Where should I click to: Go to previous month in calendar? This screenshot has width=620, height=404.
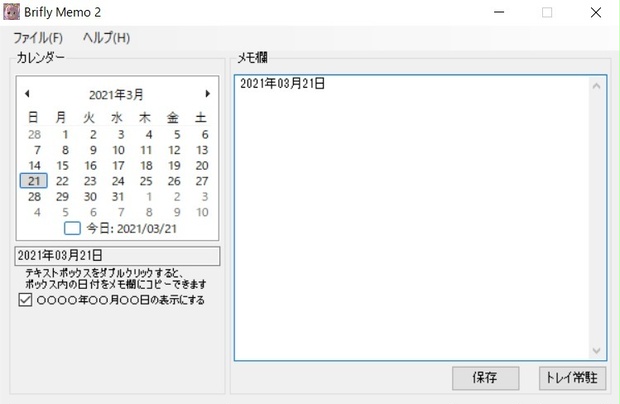coord(27,94)
